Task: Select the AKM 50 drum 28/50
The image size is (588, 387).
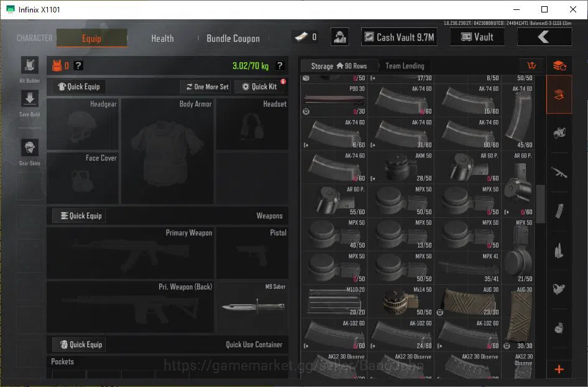Action: 401,167
